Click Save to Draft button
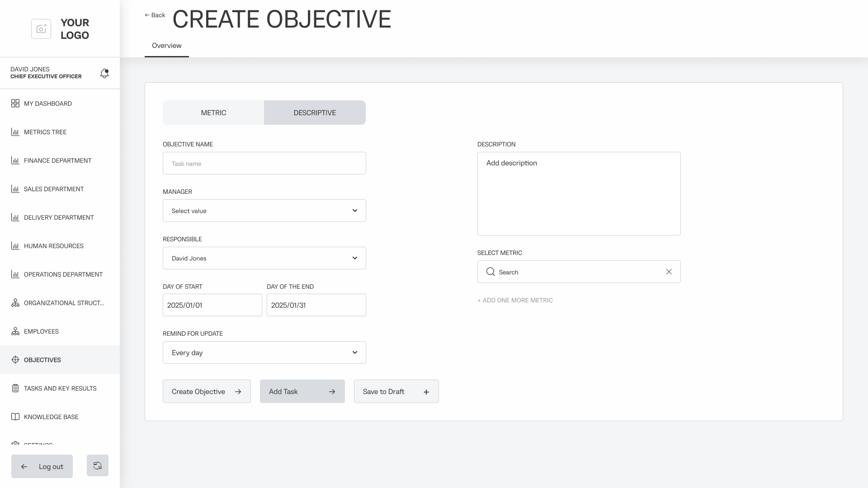 [396, 391]
